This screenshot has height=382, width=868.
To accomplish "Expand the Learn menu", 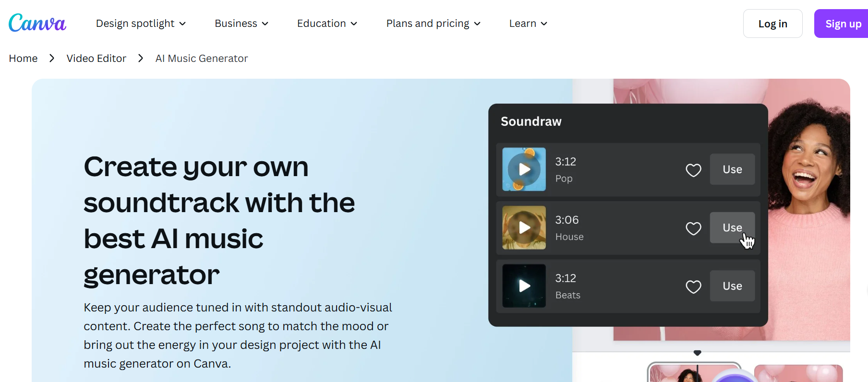I will pos(528,24).
